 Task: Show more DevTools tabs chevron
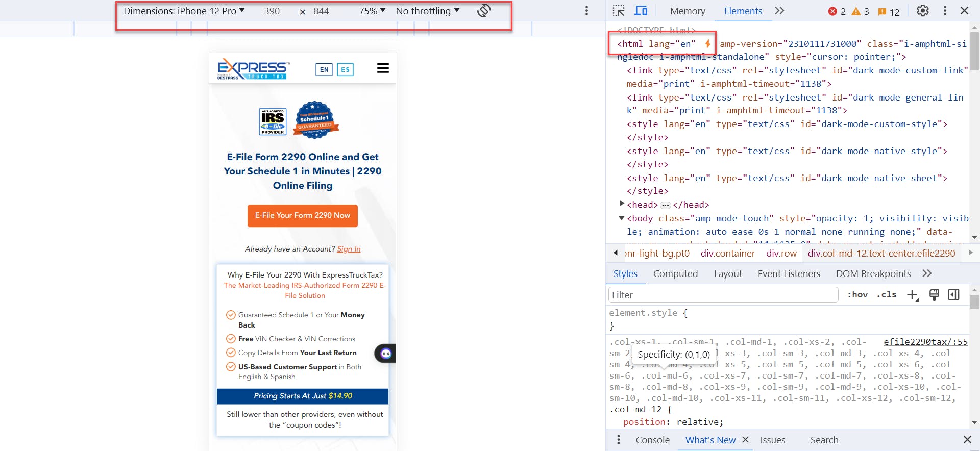click(779, 11)
